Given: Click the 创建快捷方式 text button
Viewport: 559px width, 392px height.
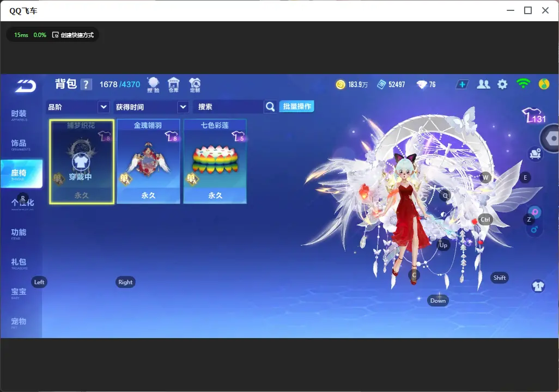Looking at the screenshot, I should pos(77,35).
